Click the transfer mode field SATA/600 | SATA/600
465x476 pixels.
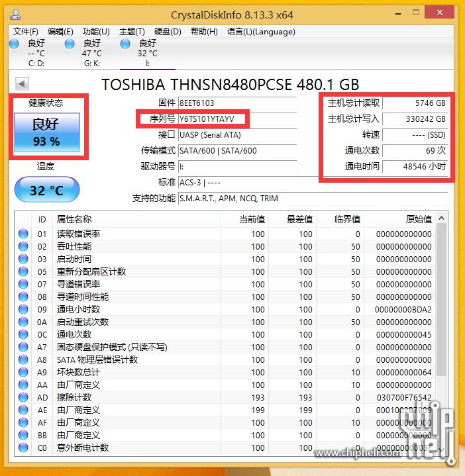tap(237, 150)
